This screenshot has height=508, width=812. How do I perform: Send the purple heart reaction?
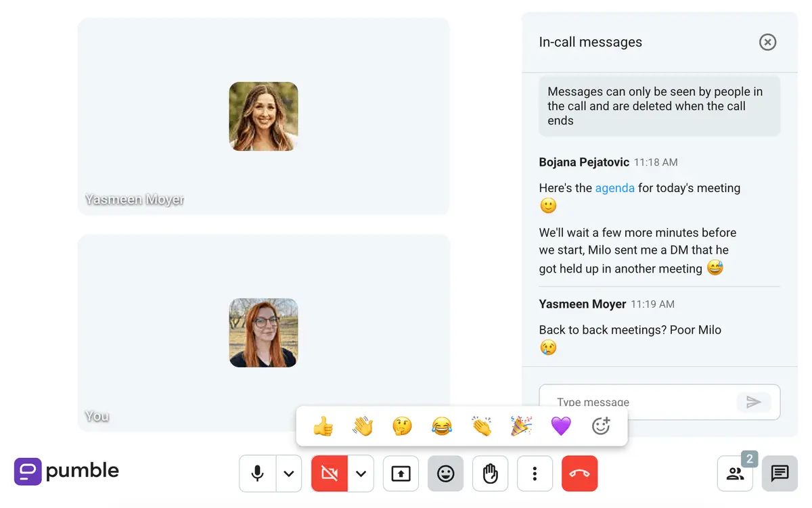[560, 426]
